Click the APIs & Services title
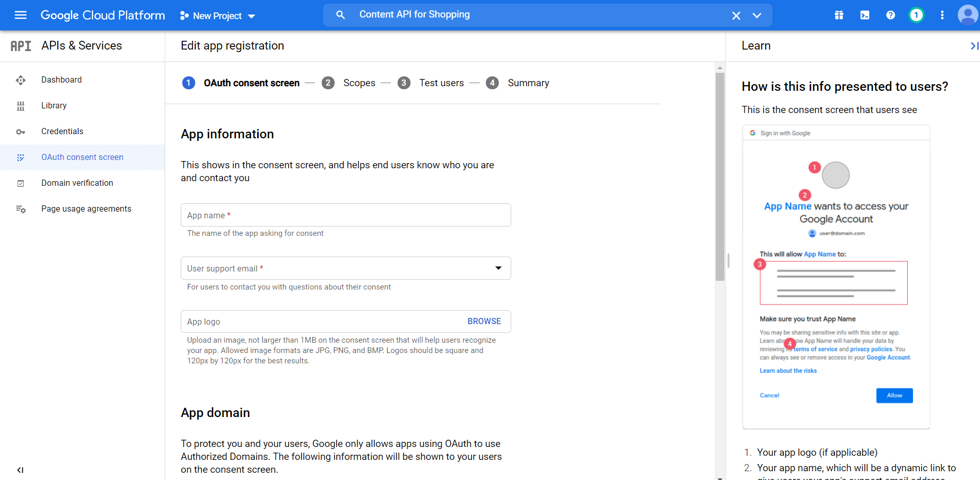The height and width of the screenshot is (480, 980). (82, 46)
